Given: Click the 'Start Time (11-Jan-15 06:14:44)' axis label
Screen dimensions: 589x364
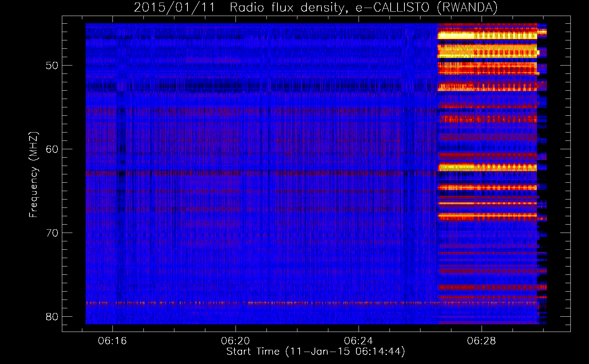Looking at the screenshot, I should tap(316, 352).
